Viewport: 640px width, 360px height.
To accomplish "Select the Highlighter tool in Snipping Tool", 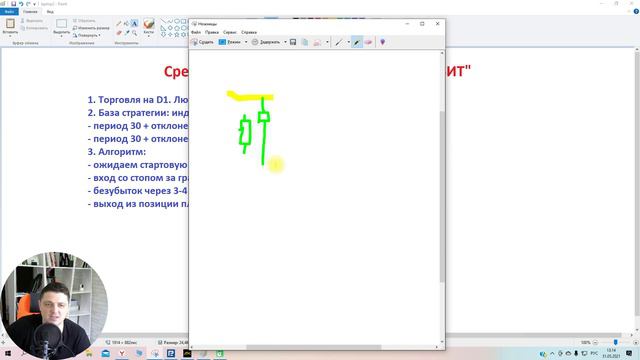I will coord(357,42).
